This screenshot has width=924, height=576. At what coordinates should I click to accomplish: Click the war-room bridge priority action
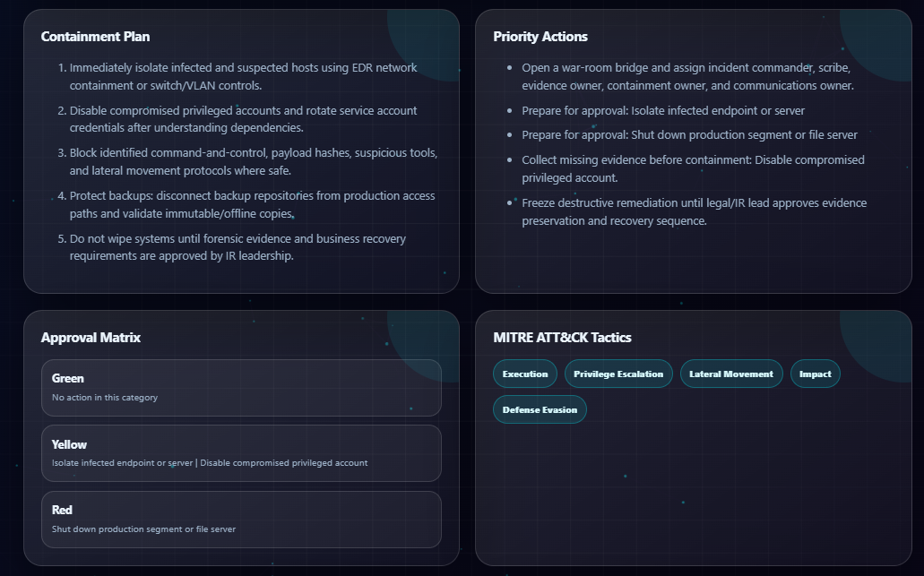tap(687, 76)
